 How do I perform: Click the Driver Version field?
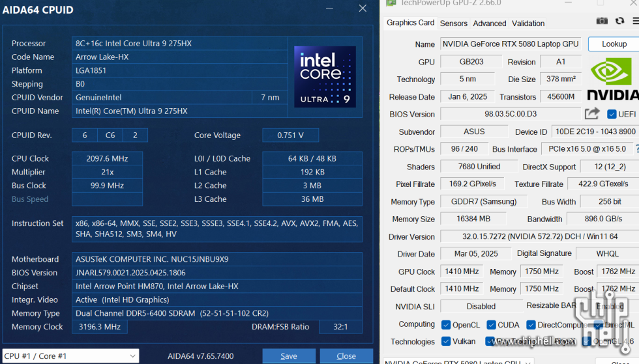540,236
